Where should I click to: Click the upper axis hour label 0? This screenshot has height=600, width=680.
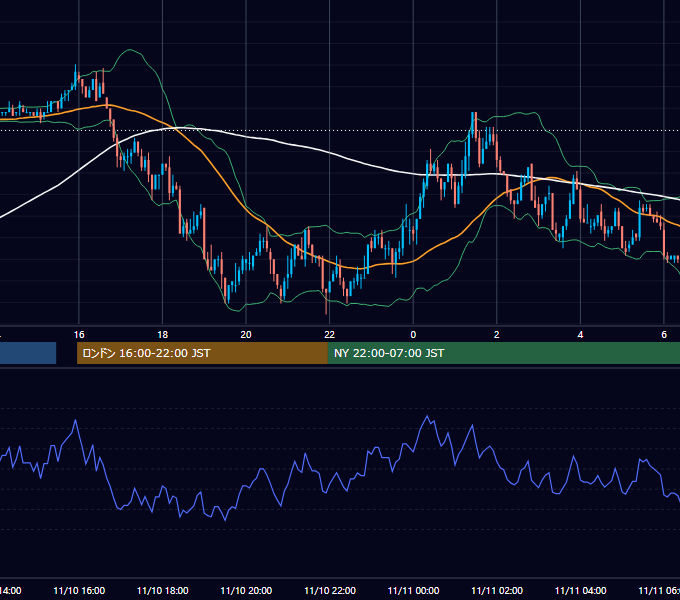(x=413, y=335)
